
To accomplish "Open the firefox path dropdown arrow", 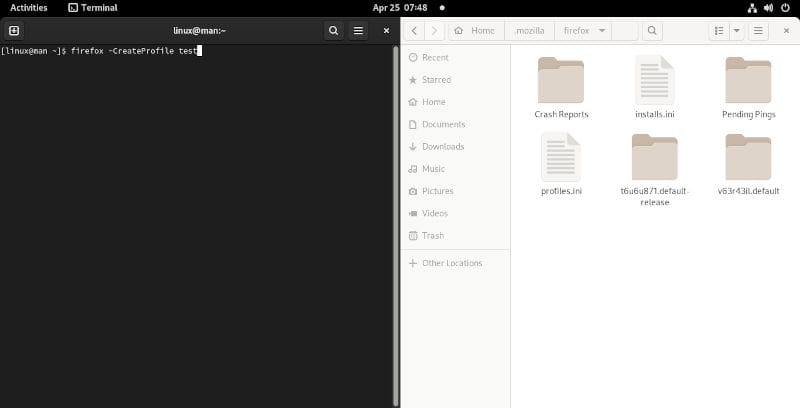I will (x=602, y=31).
